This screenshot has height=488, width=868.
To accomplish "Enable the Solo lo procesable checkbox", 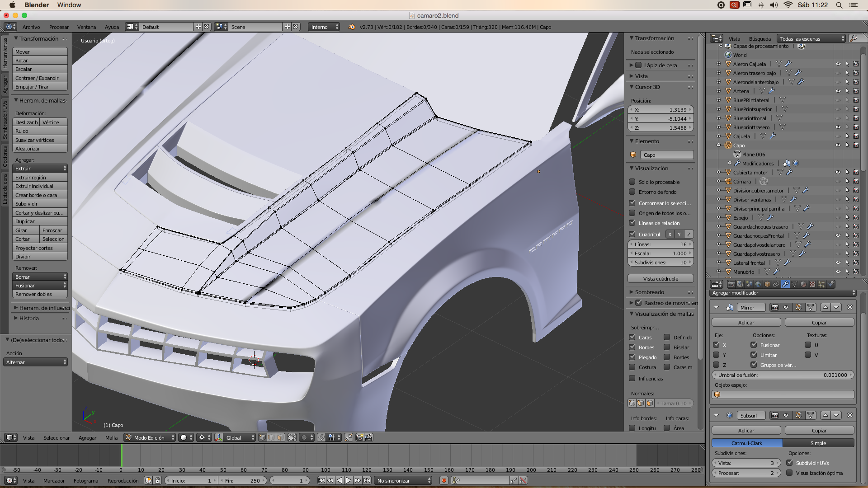I will tap(632, 182).
